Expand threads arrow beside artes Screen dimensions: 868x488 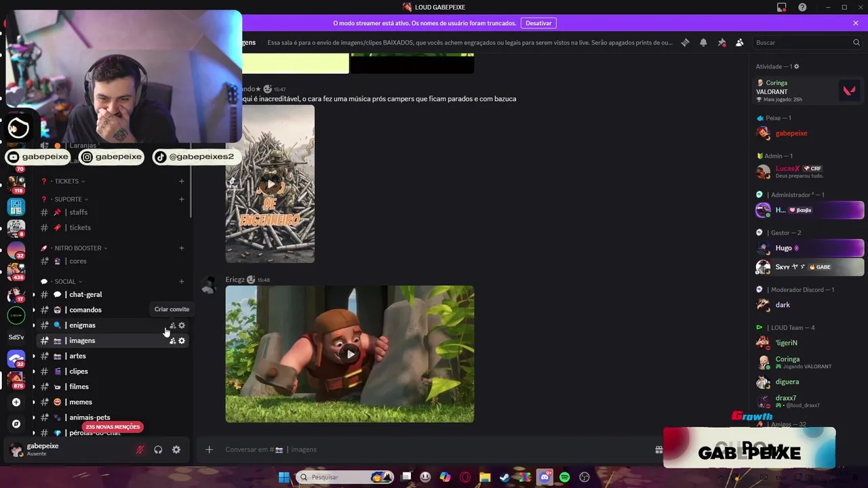point(34,356)
